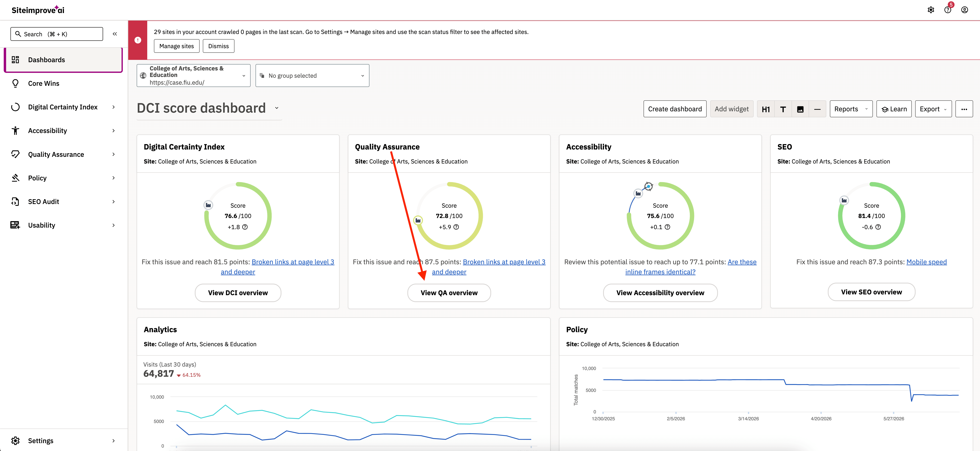Expand the SEO Audit sidebar chevron
Screen dimensions: 980x451
pos(113,202)
